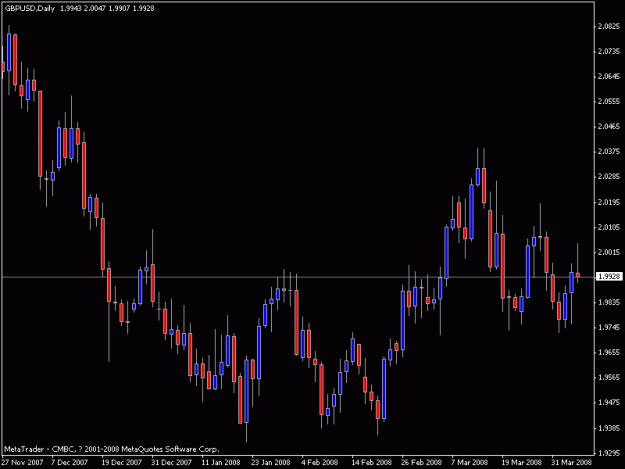Screen dimensions: 625x469
Task: Click the 7 Mar 2008 date label
Action: pos(469,462)
